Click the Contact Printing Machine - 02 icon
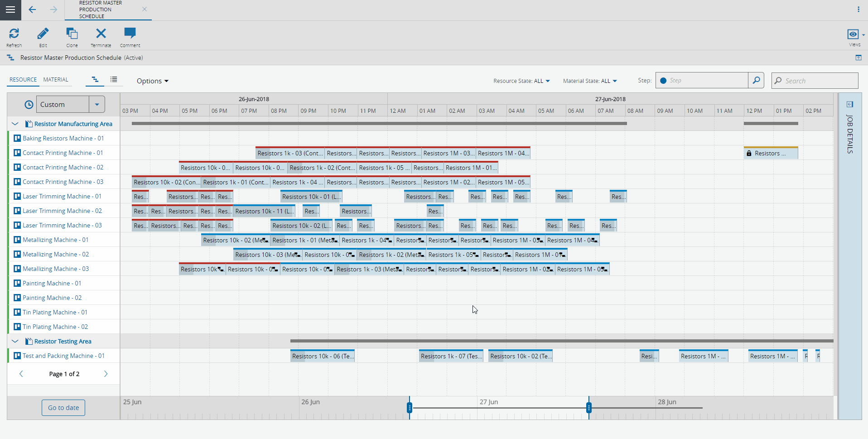The image size is (868, 439). pyautogui.click(x=17, y=167)
